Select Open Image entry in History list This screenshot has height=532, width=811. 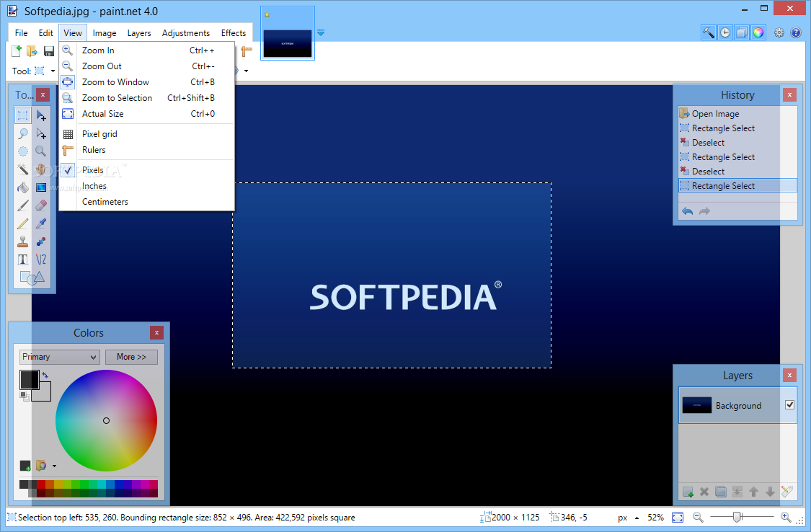737,114
